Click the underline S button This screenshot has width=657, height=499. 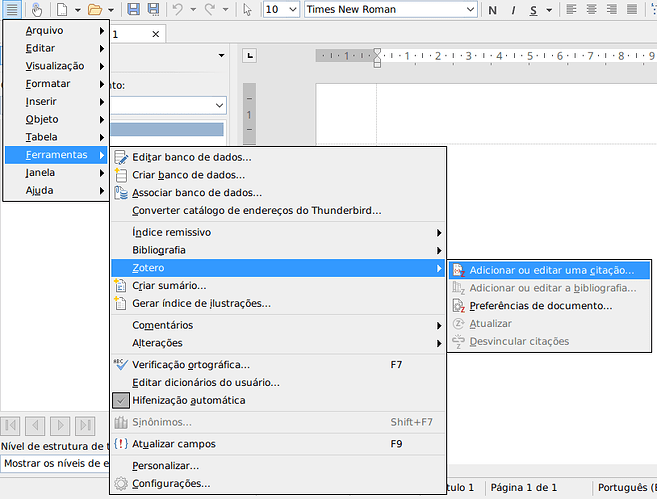535,10
